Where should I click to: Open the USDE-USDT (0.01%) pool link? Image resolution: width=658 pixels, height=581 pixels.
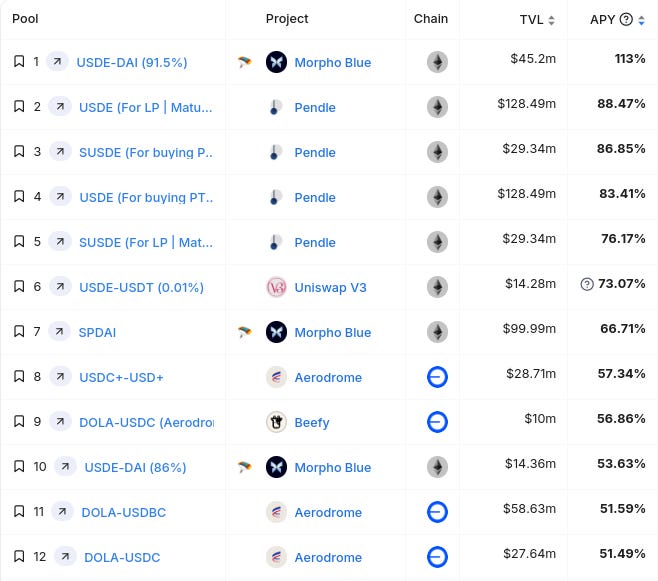click(x=141, y=287)
